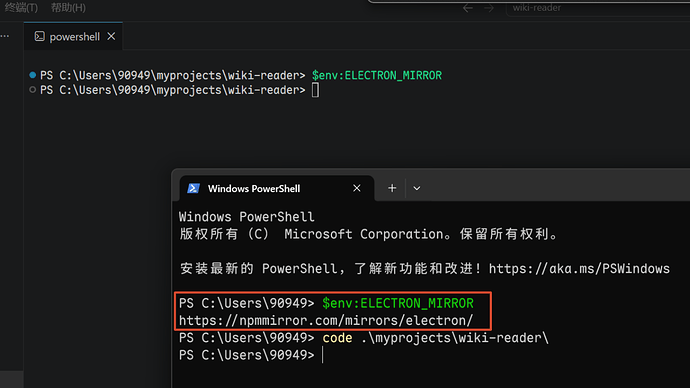The image size is (690, 388).
Task: Open the 帮助(H) menu
Action: click(68, 7)
